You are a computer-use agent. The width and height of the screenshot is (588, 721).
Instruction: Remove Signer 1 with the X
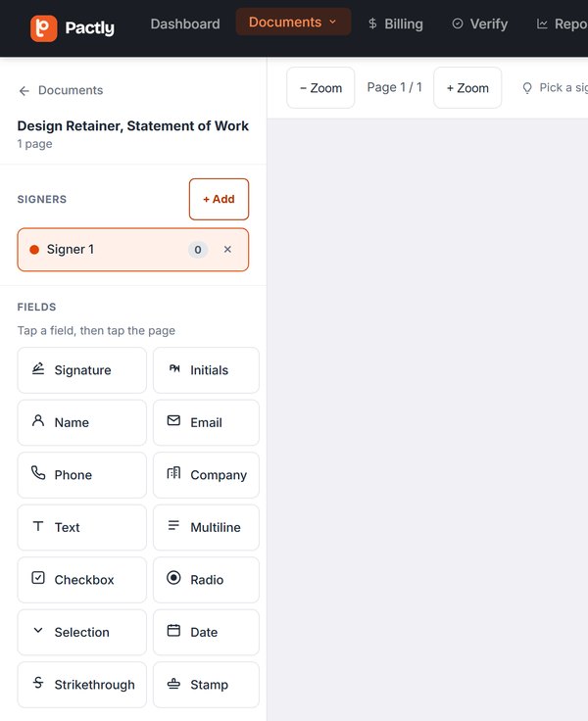click(227, 249)
